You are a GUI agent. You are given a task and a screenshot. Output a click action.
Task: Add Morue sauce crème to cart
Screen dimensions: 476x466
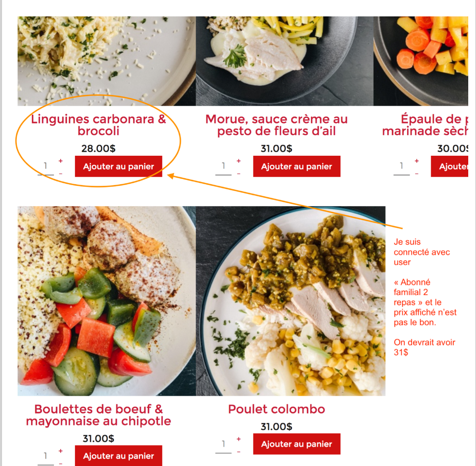297,166
